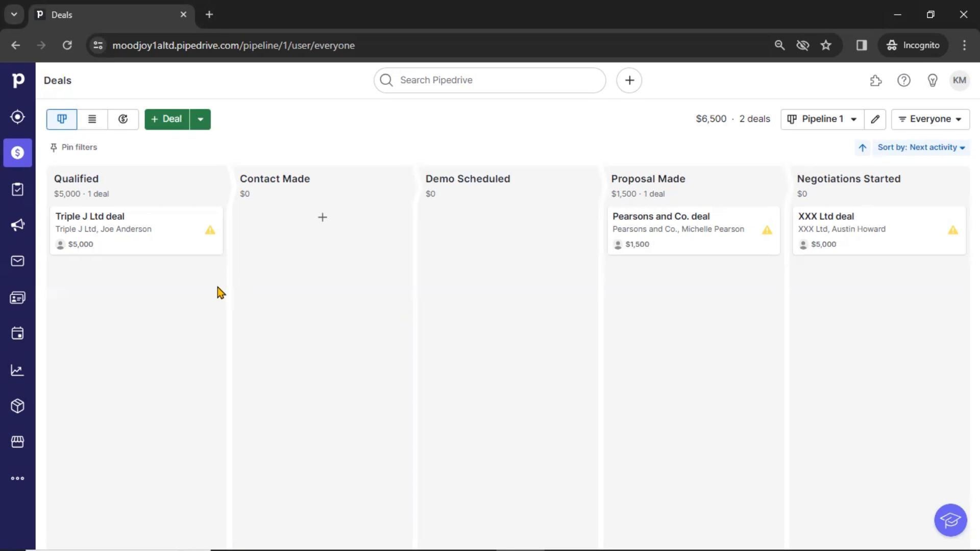This screenshot has width=980, height=551.
Task: Switch to list view toggle
Action: [92, 119]
